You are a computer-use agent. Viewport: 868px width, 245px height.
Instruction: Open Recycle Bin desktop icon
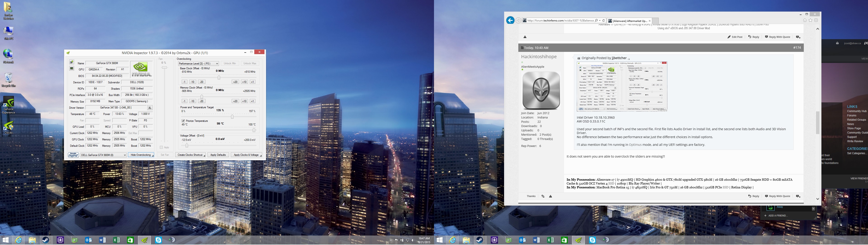(x=8, y=80)
